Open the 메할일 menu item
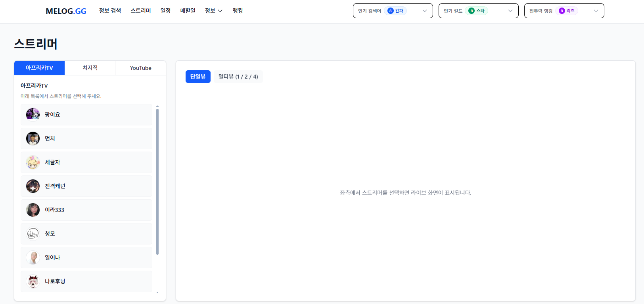644x304 pixels. 188,11
